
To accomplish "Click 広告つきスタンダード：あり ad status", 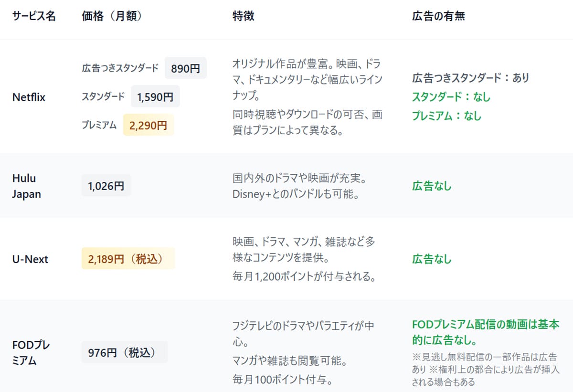I will 470,78.
